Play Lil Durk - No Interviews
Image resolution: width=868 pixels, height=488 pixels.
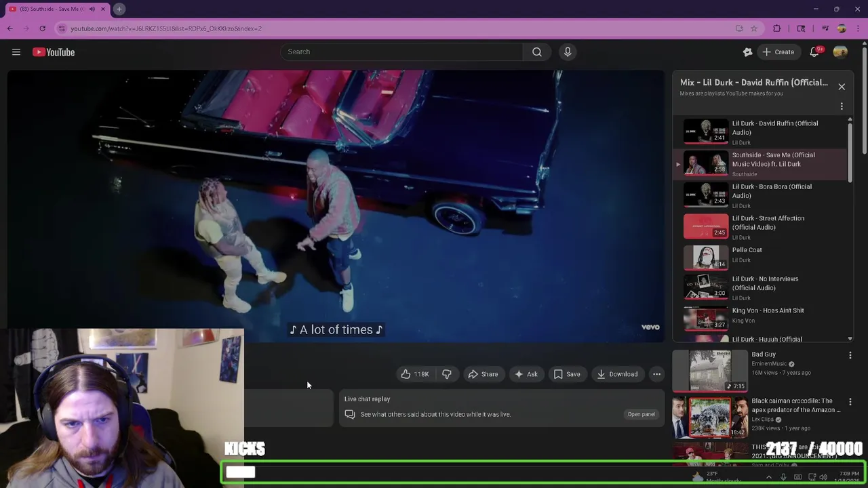point(760,288)
